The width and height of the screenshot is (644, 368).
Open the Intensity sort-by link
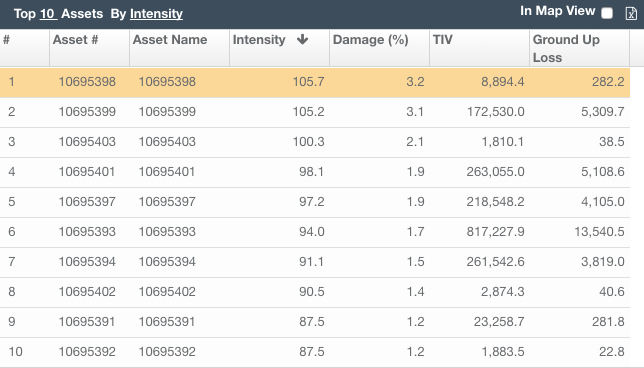click(x=156, y=14)
